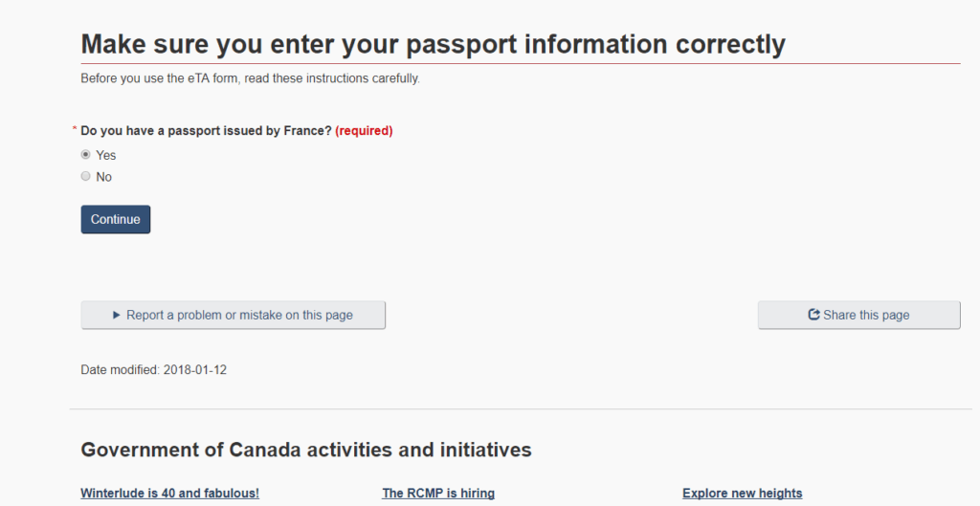Follow "The RCMP is hiring" link
The image size is (980, 506).
(438, 493)
